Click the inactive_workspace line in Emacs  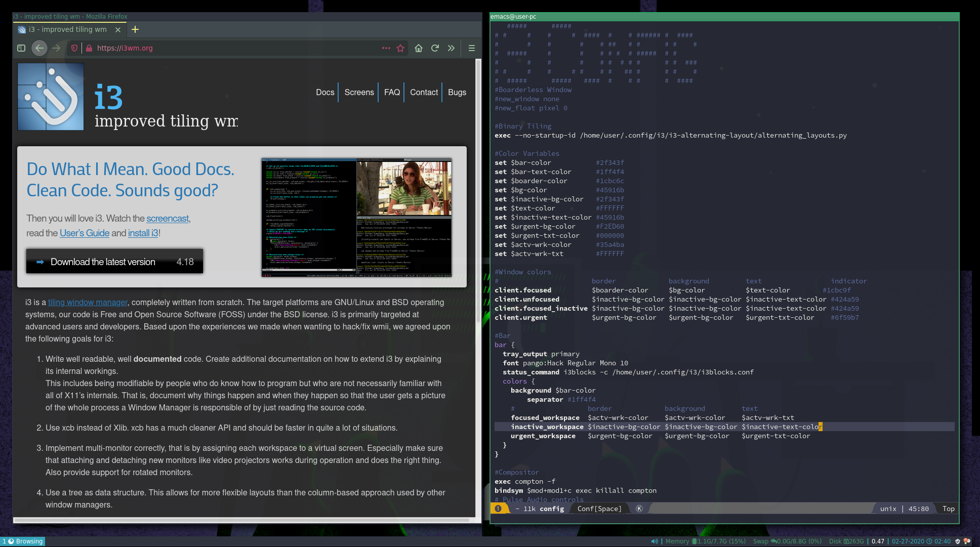724,427
